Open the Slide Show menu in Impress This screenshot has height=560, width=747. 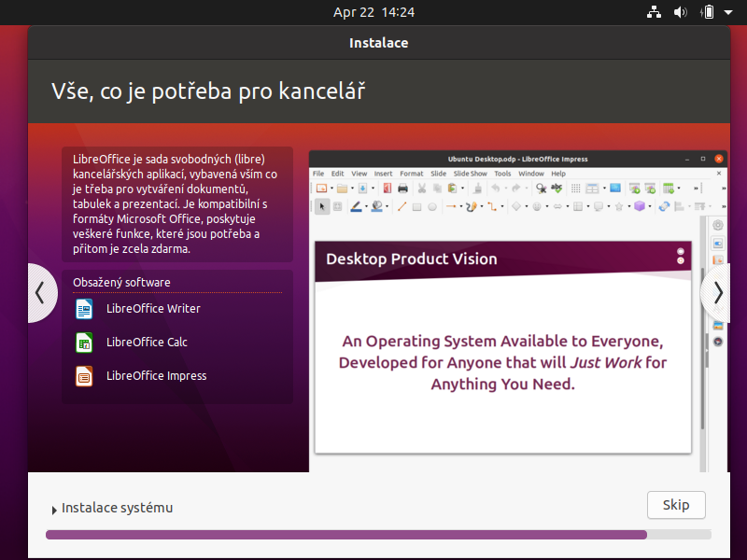(x=470, y=174)
